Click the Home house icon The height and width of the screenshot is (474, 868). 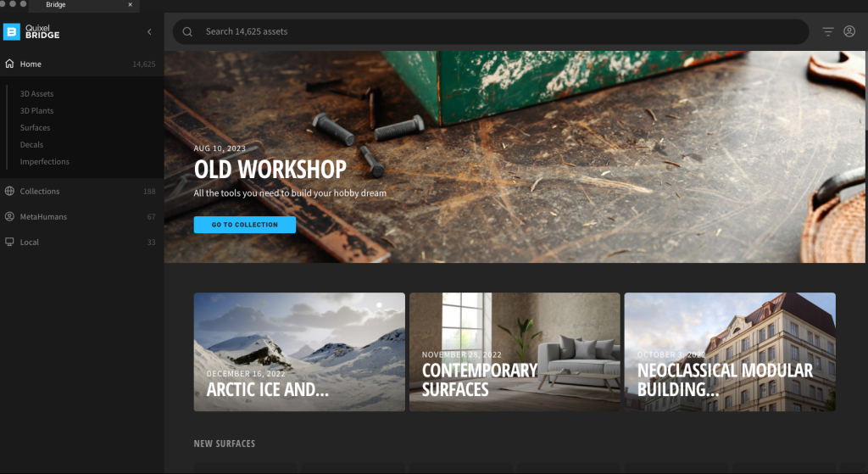9,64
